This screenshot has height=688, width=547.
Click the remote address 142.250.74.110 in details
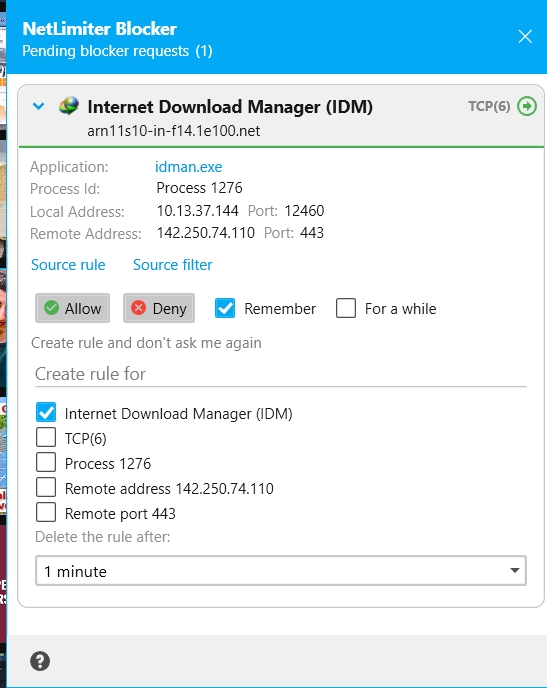tap(206, 233)
